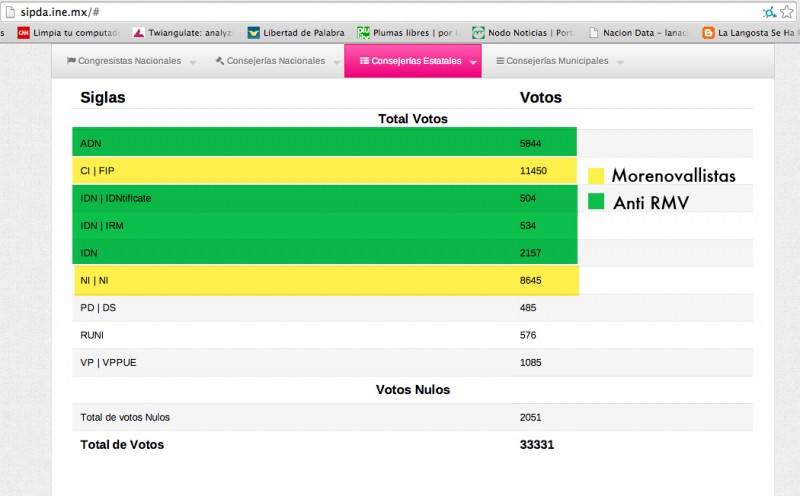Click the green Anti RMV legend swatch

(596, 201)
